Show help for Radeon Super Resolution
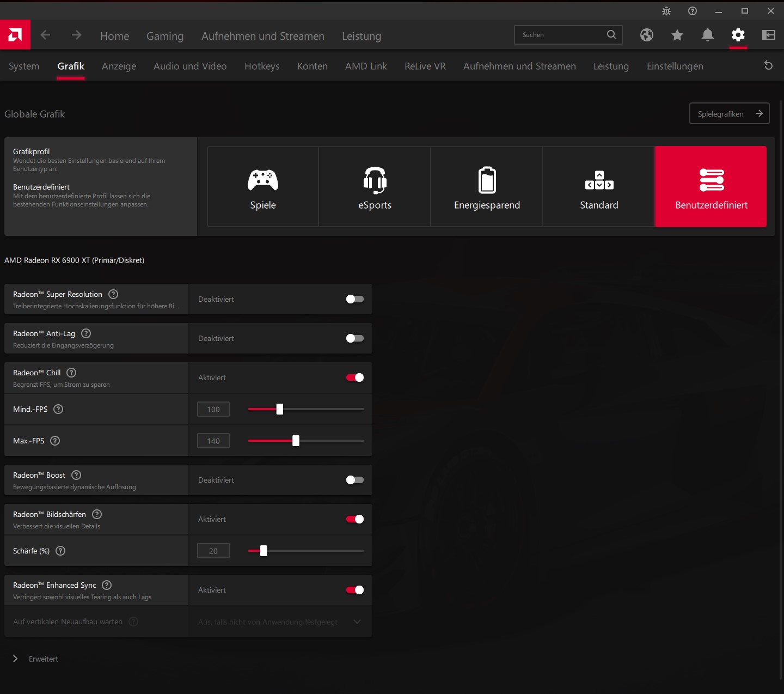 pyautogui.click(x=113, y=294)
